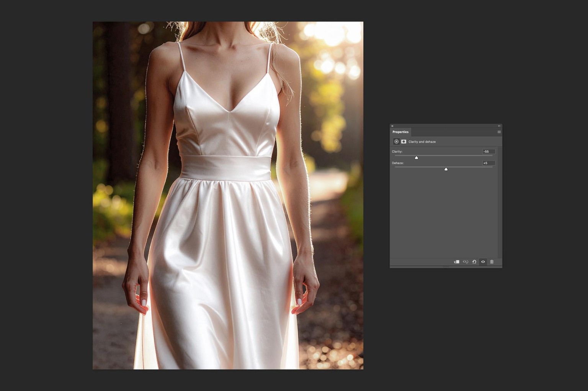Click the Clarity value field showing -55
588x391 pixels.
[x=489, y=152]
